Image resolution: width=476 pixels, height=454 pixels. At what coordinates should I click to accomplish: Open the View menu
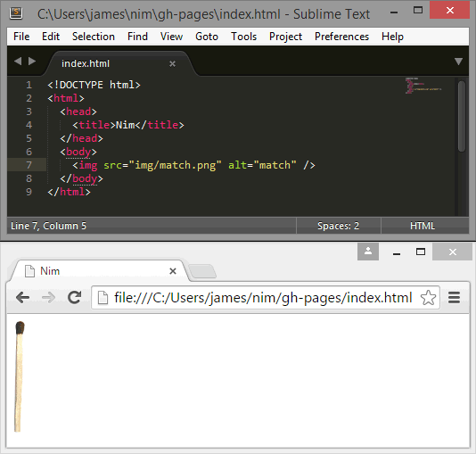point(171,37)
